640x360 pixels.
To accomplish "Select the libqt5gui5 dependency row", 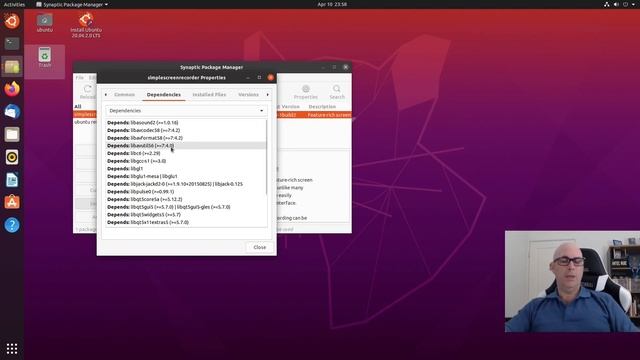I will coord(186,207).
